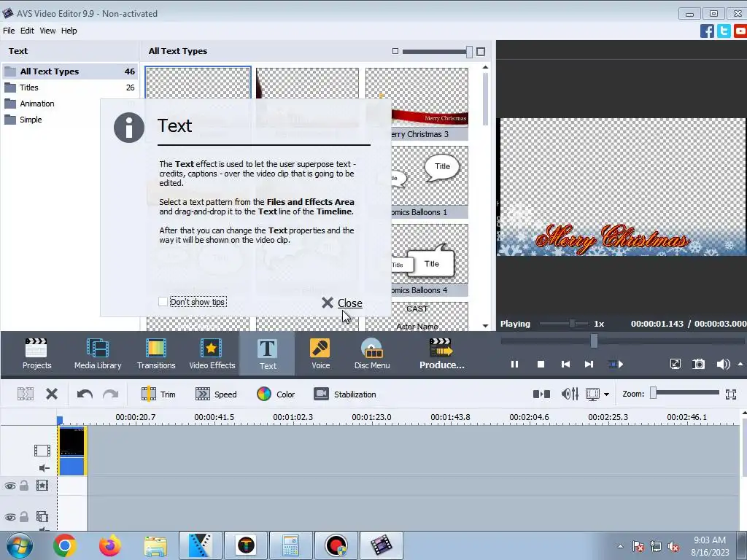747x560 pixels.
Task: Go to previous frame
Action: pyautogui.click(x=565, y=365)
